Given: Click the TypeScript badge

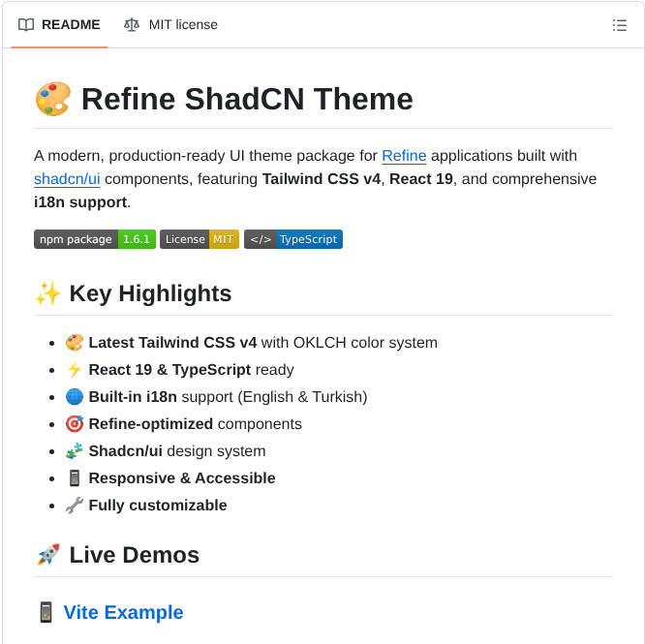Looking at the screenshot, I should coord(293,239).
